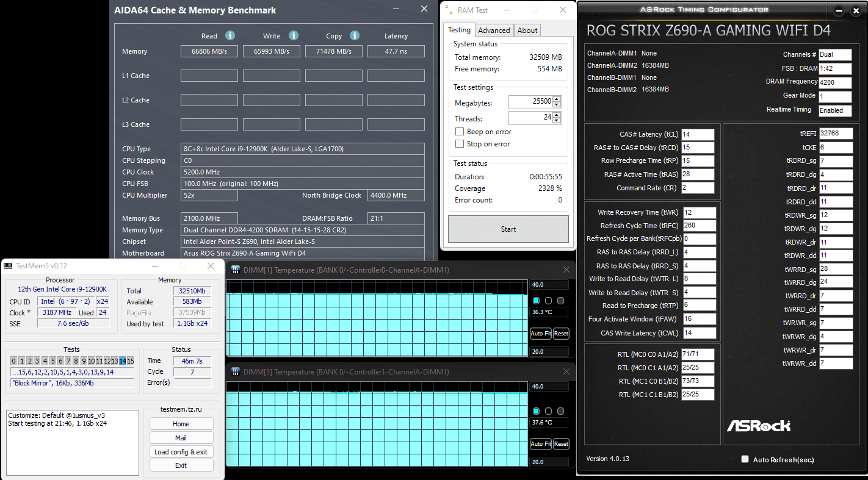Click the Start button in RAM Test
Screen dimensions: 868x480
(508, 229)
